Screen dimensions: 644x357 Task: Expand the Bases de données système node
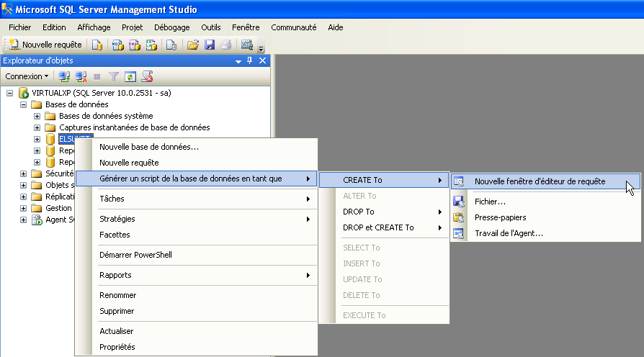click(x=37, y=116)
